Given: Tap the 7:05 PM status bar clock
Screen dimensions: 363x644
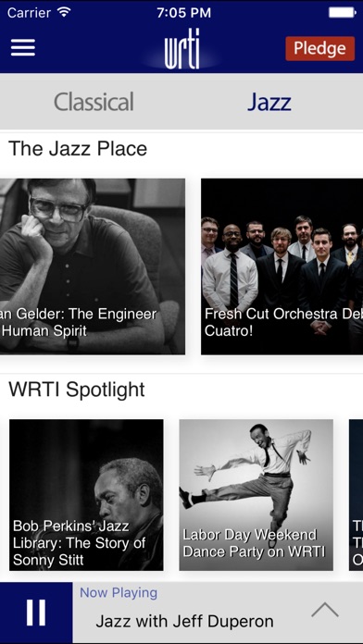Looking at the screenshot, I should [183, 13].
